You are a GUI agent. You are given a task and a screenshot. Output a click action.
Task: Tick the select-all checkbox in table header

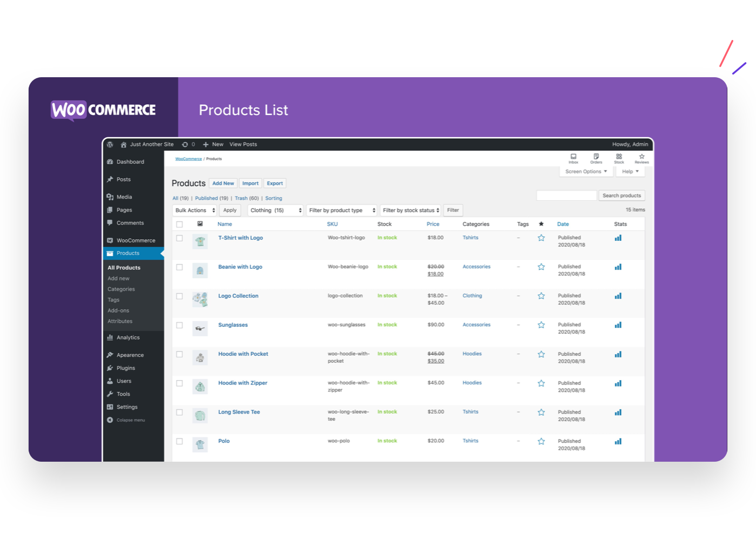(x=180, y=225)
